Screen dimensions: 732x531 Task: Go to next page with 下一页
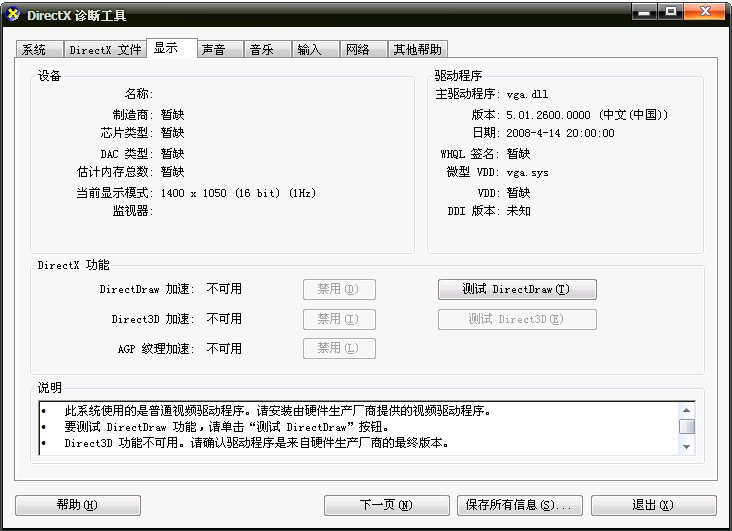pyautogui.click(x=386, y=505)
